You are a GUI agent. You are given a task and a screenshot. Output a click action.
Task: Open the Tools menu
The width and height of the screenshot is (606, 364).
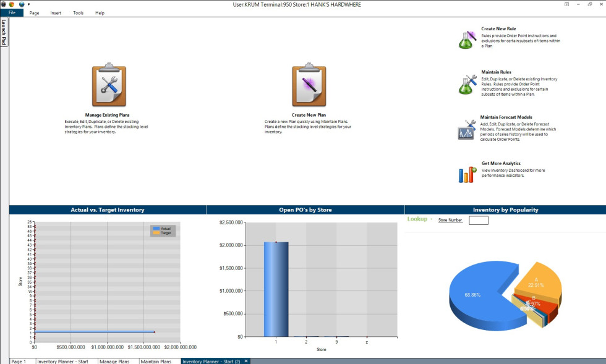point(78,13)
